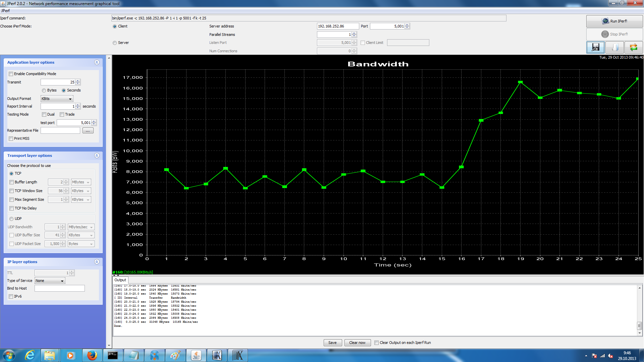Click the Iperf command text field

[309, 18]
